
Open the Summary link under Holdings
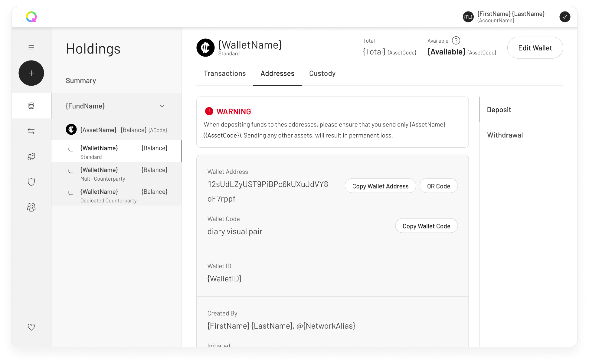coord(81,81)
